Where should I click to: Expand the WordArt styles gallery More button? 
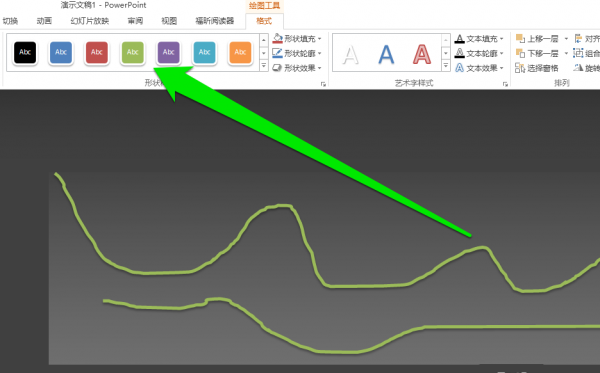click(446, 66)
